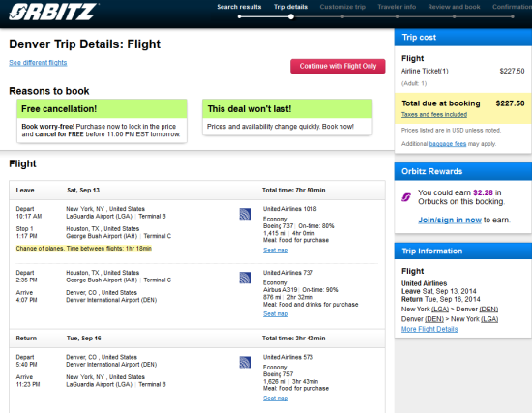Open Seat map for United Airlines 737
Viewport: 532px width, 413px height.
coord(276,314)
